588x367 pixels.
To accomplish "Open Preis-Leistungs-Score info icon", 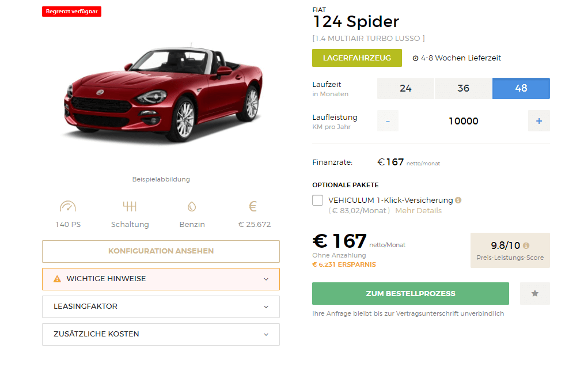I will click(x=526, y=246).
